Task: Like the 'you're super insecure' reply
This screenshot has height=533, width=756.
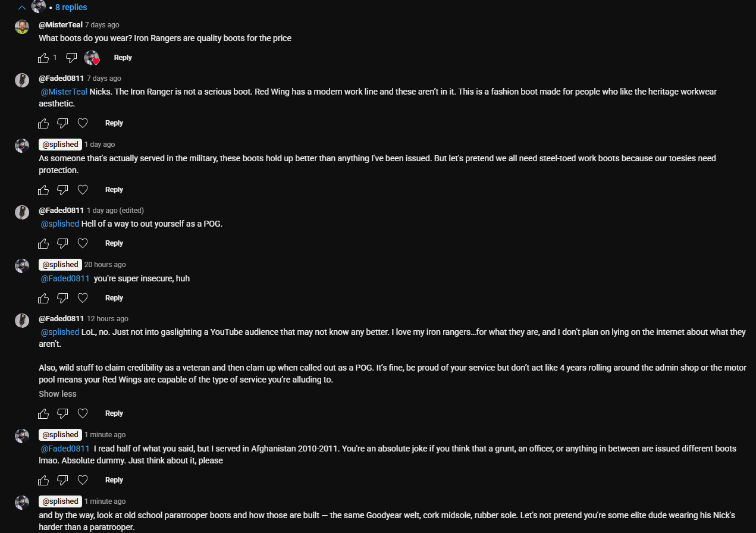Action: [43, 298]
